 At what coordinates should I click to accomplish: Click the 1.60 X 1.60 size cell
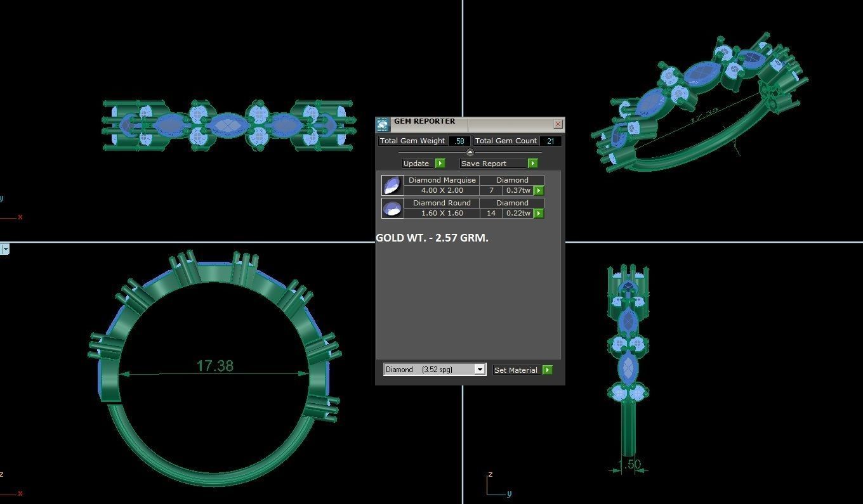click(x=442, y=213)
